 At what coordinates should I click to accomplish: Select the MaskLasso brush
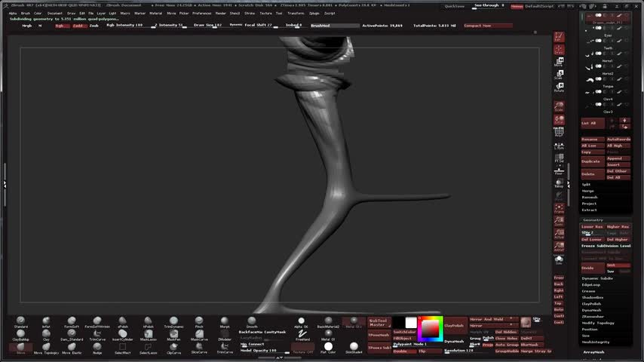click(x=149, y=336)
